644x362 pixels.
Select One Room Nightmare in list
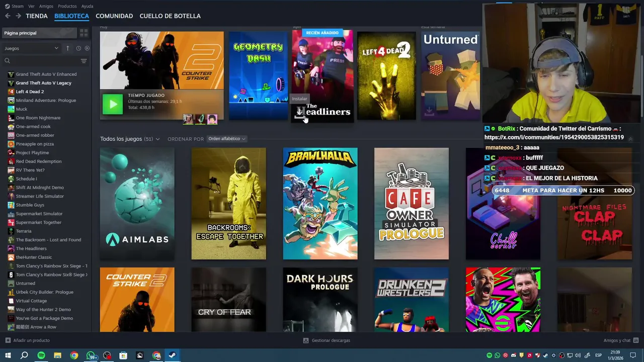tap(38, 118)
